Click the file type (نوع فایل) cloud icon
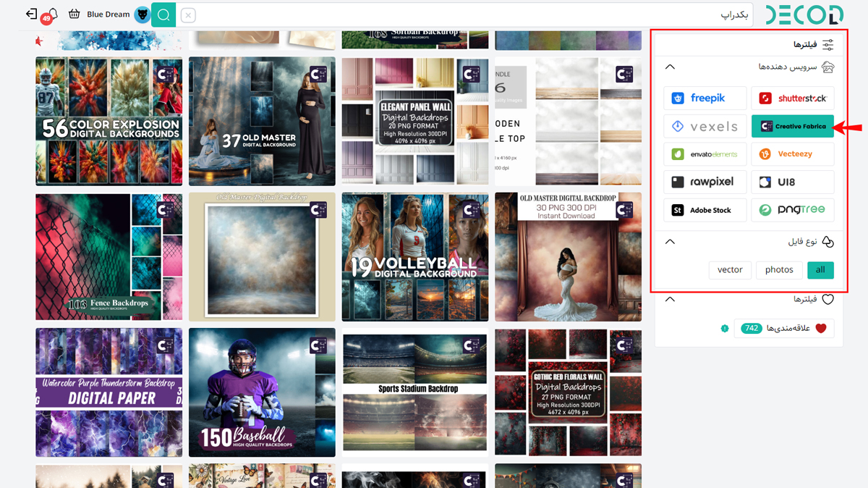The width and height of the screenshot is (868, 488). 828,242
